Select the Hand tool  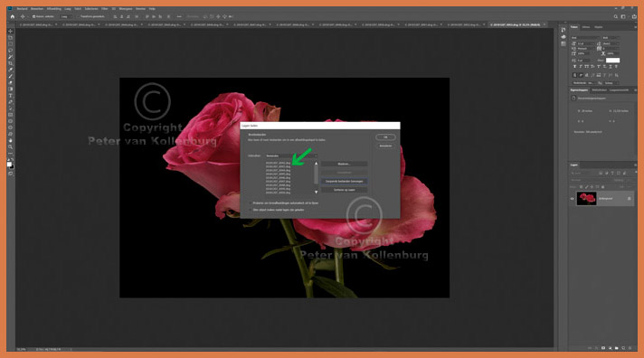[11, 140]
